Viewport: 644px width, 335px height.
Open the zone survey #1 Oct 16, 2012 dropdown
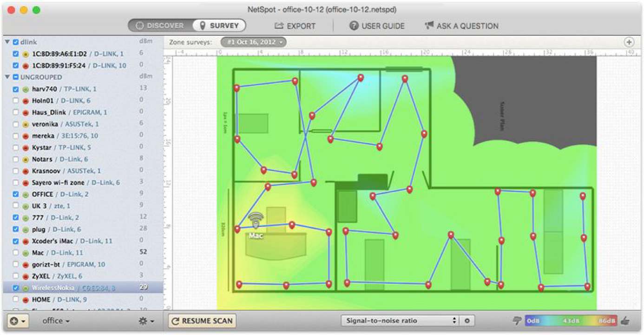[x=254, y=42]
